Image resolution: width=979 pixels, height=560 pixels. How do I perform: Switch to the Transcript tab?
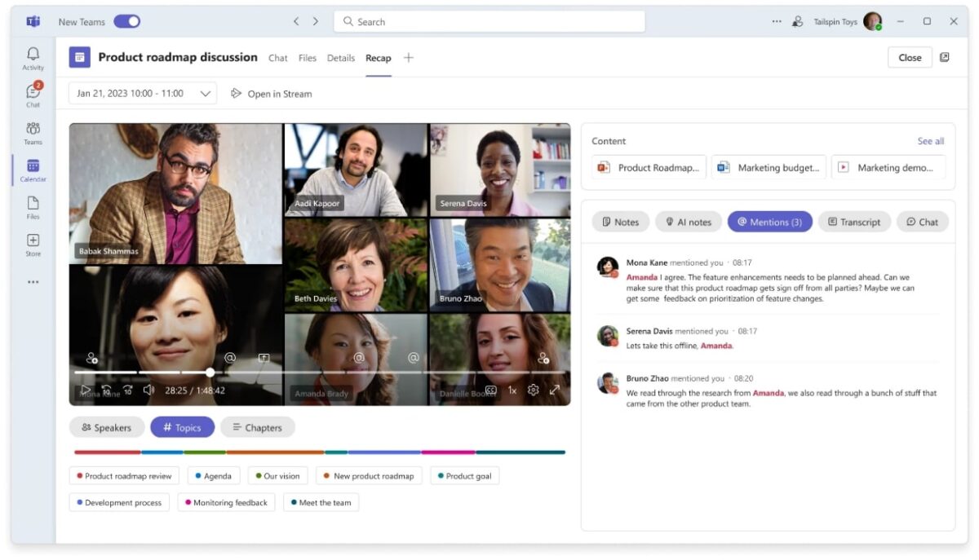[x=854, y=221]
